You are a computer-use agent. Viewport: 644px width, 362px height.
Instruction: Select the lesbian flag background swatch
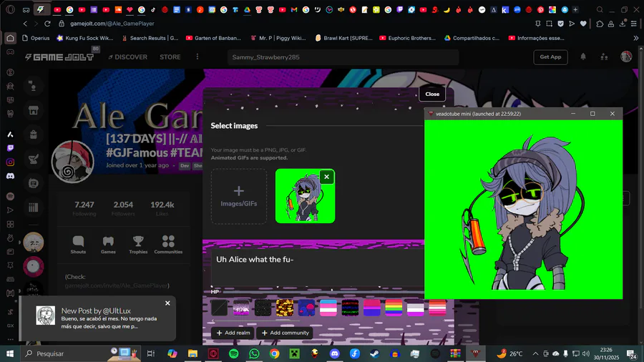[437, 308]
